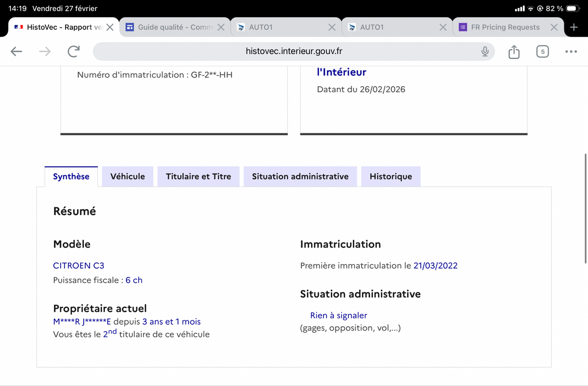The height and width of the screenshot is (386, 588).
Task: Select the Situation administrative tab
Action: point(300,176)
